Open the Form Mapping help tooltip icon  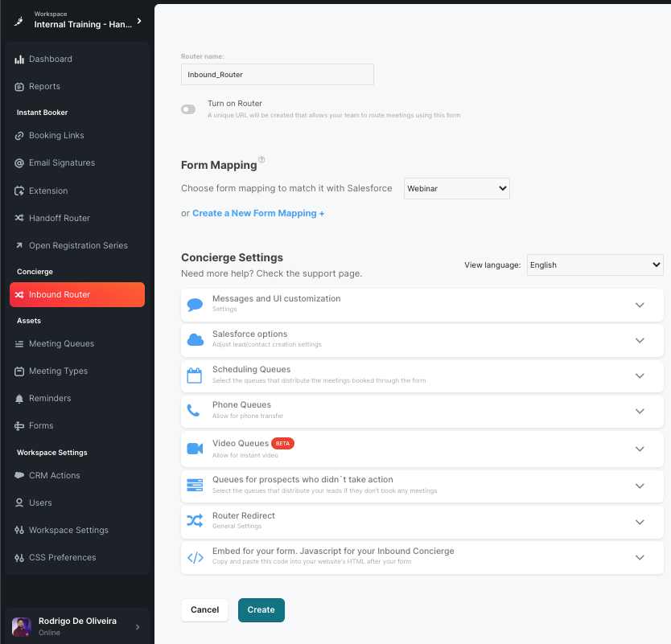point(261,160)
